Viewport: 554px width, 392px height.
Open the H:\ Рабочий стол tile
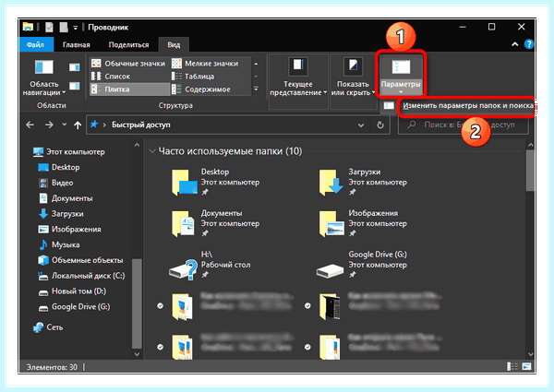(211, 265)
